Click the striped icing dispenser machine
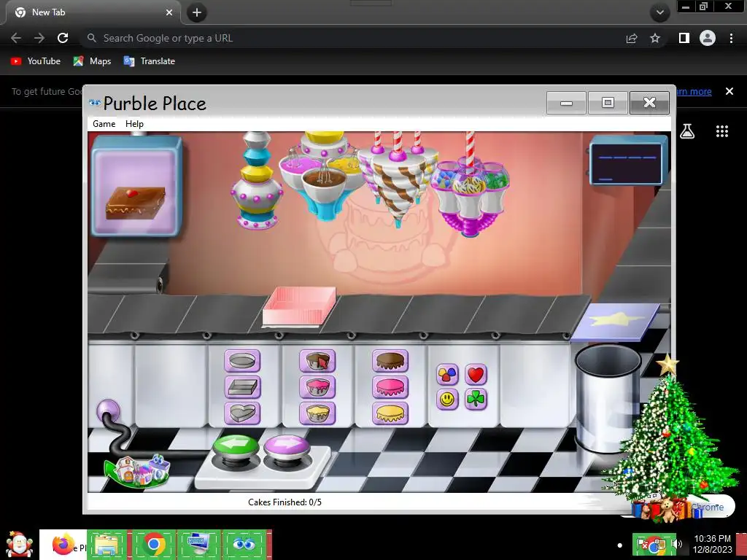 pos(398,179)
